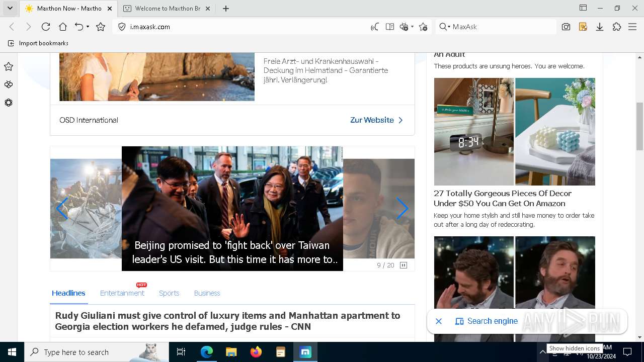Open the Favorites star in sidebar
Screen dimensions: 644x362
(x=9, y=66)
